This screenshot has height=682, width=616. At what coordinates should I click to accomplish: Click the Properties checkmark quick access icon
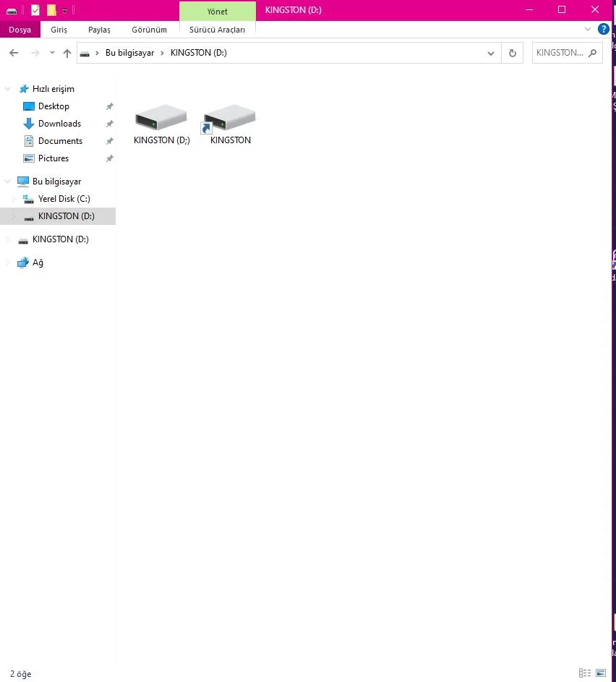coord(35,10)
